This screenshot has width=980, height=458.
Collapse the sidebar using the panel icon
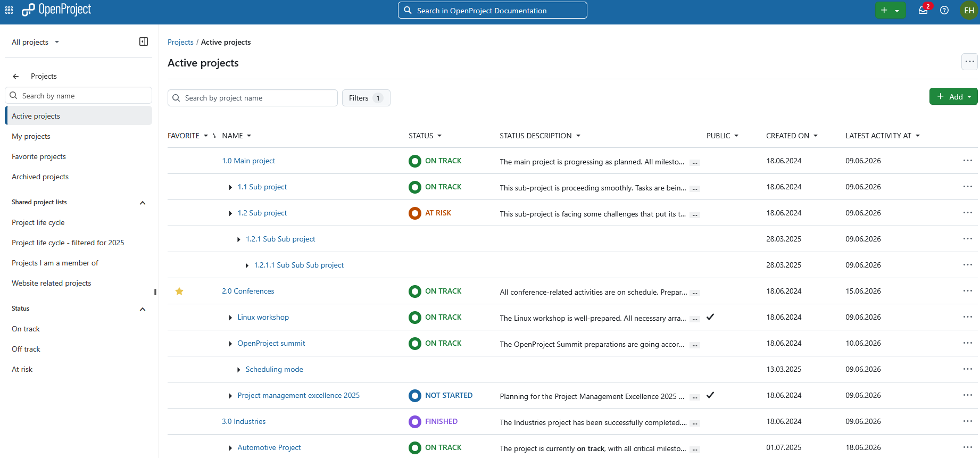(144, 41)
